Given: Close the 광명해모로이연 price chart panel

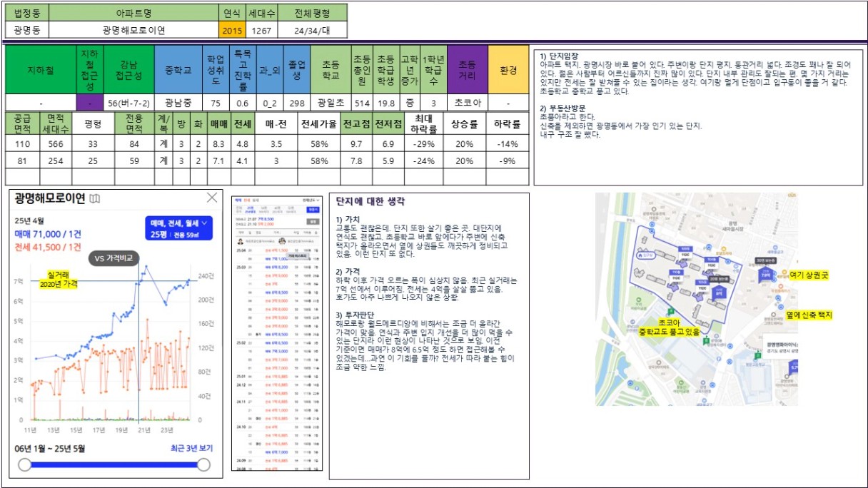Looking at the screenshot, I should (x=211, y=198).
